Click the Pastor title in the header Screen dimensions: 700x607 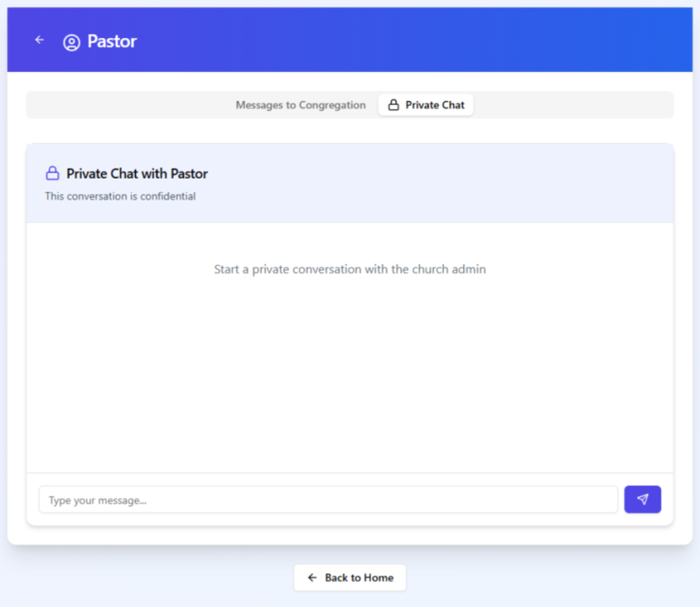click(112, 42)
